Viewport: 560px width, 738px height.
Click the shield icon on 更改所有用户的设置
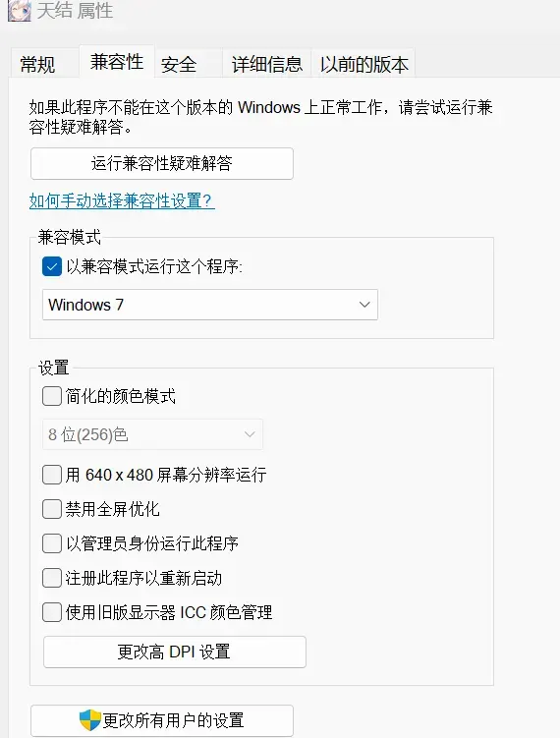tap(90, 719)
